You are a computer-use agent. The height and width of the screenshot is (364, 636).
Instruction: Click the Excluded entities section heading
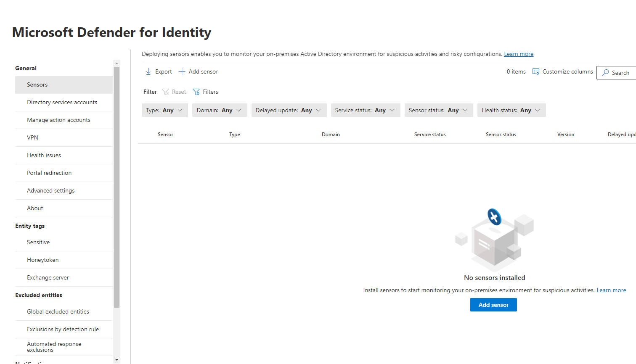(39, 295)
